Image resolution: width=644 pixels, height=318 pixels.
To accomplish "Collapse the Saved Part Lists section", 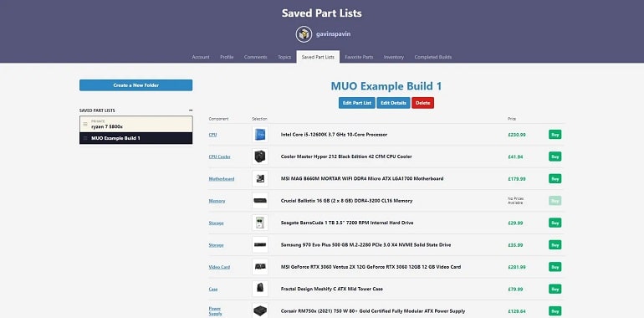I will (x=191, y=110).
